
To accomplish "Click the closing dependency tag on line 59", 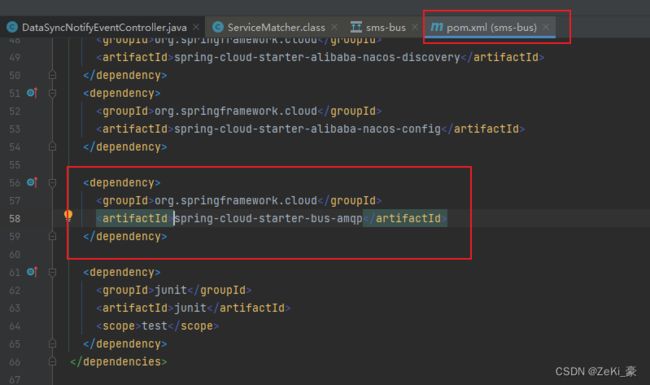I will pyautogui.click(x=125, y=236).
